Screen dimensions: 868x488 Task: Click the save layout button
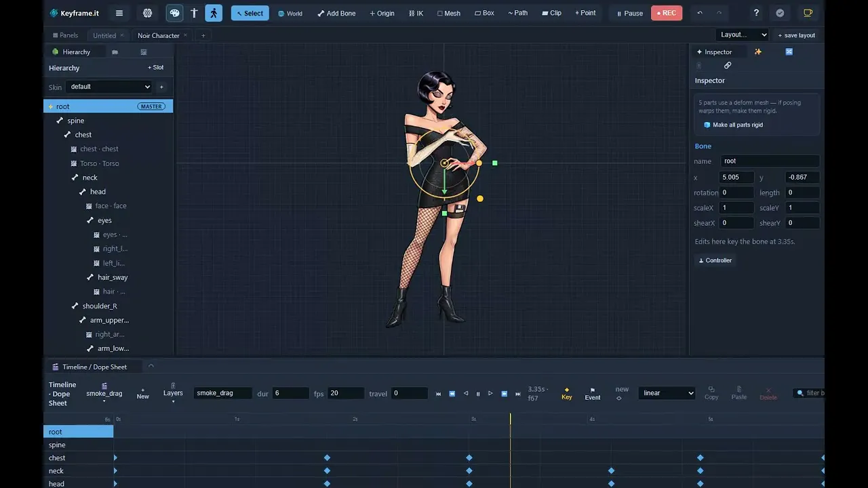796,35
